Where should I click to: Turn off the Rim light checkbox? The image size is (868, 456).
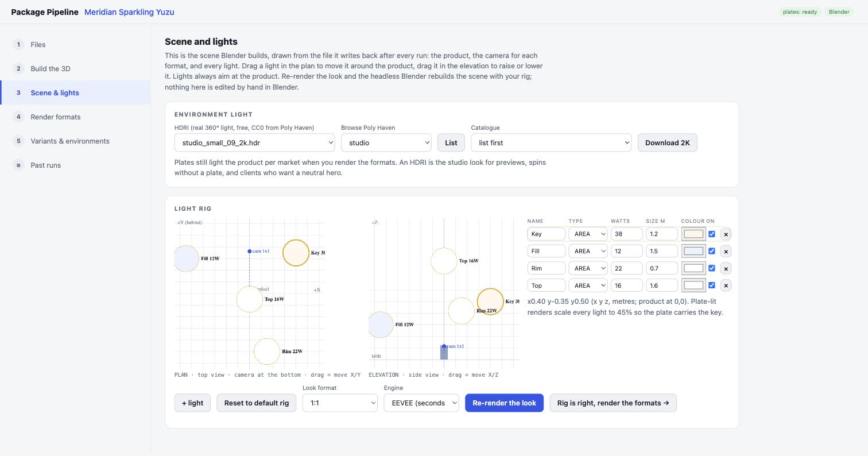point(712,268)
